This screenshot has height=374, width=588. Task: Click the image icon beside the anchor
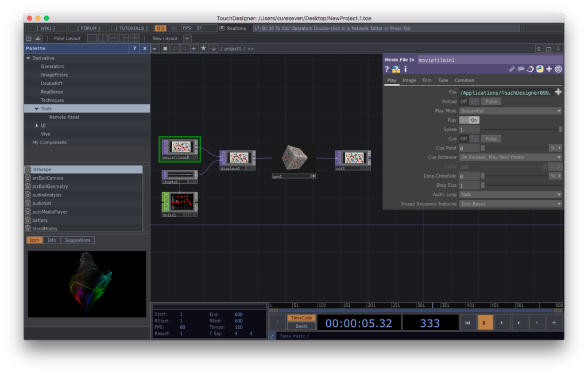click(29, 38)
